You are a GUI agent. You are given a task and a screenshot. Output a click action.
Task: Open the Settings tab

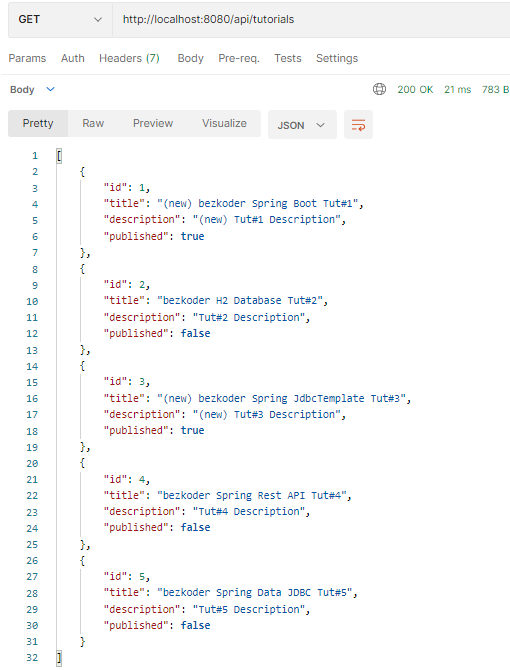point(337,58)
